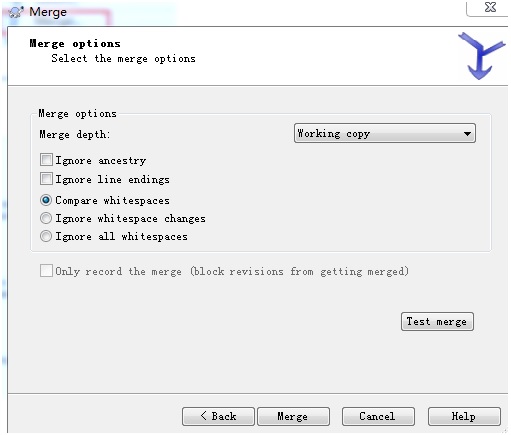This screenshot has width=511, height=435.
Task: Click the "Merge depth:" label
Action: (74, 134)
